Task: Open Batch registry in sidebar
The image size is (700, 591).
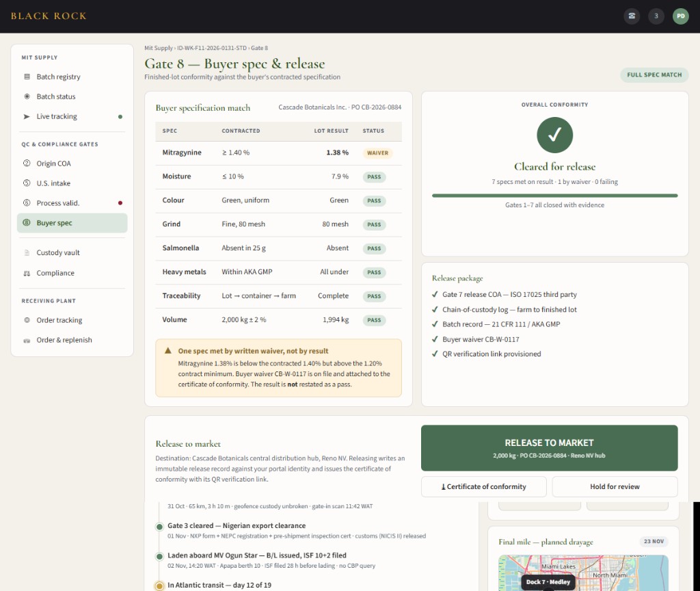Action: coord(72,77)
